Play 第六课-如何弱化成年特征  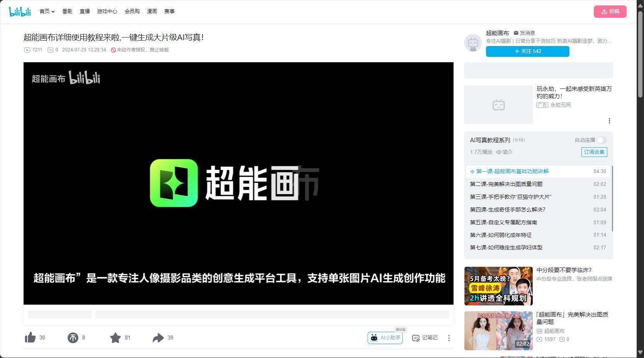pyautogui.click(x=538, y=235)
